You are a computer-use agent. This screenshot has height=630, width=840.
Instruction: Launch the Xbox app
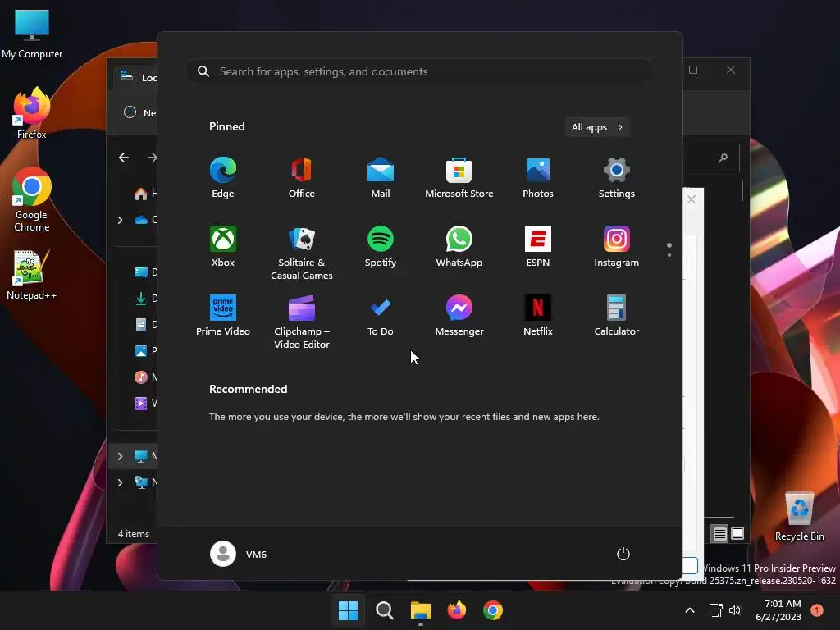[223, 246]
